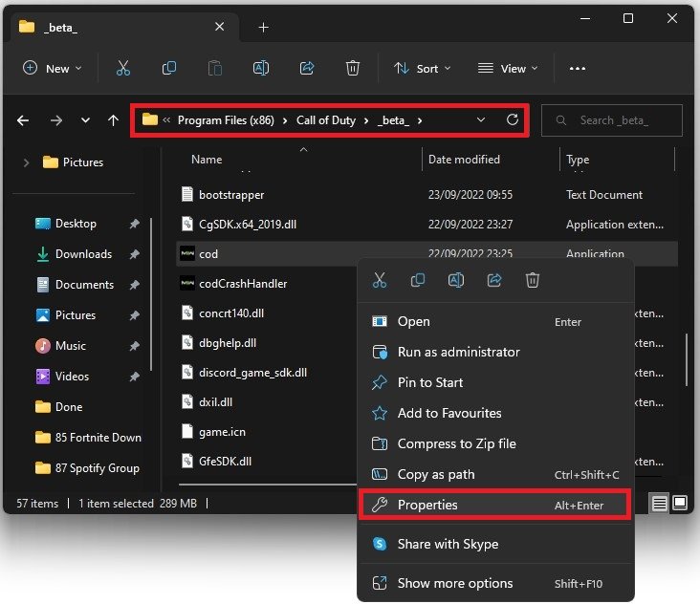The image size is (700, 604).
Task: Choose Run as administrator
Action: click(458, 352)
